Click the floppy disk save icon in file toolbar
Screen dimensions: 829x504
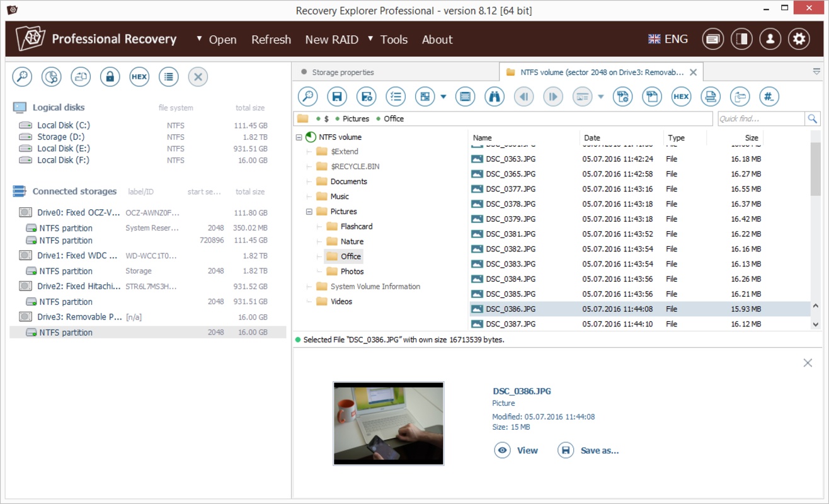pos(337,97)
